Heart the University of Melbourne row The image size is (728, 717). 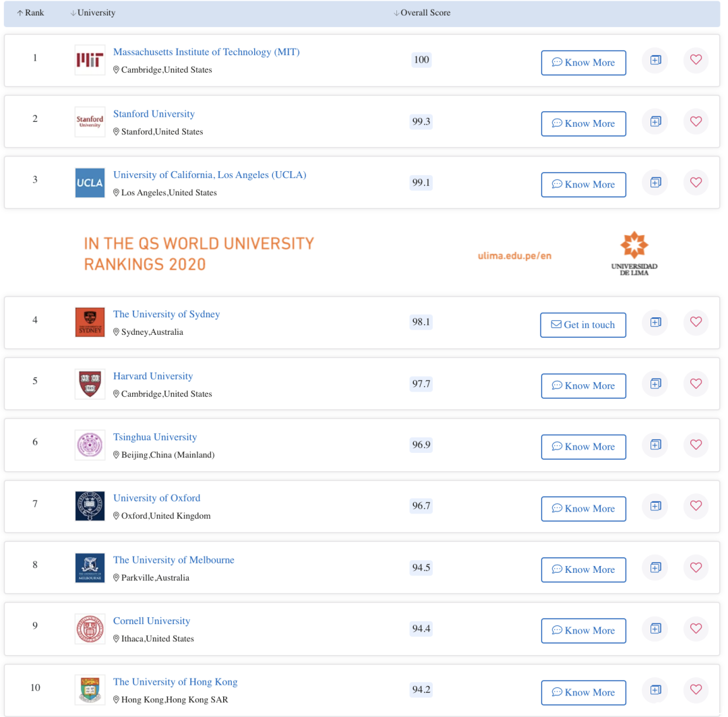[x=696, y=567]
